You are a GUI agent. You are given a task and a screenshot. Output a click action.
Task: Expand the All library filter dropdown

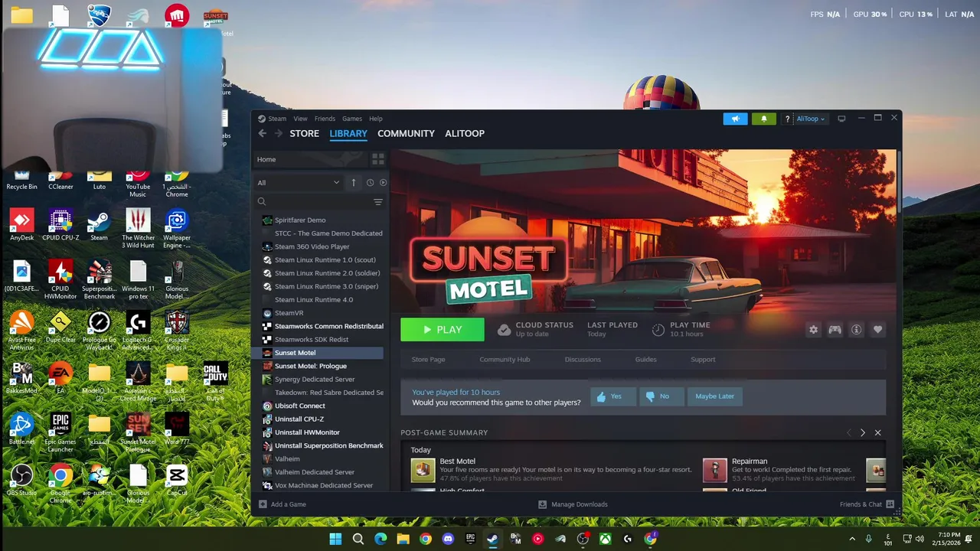pos(299,182)
